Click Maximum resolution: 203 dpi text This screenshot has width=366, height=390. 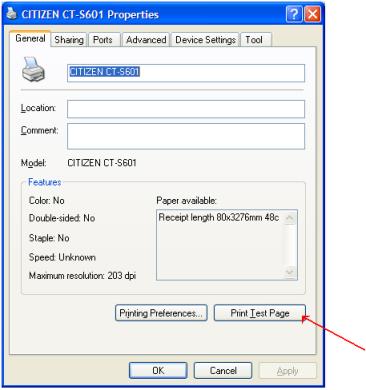tap(82, 276)
